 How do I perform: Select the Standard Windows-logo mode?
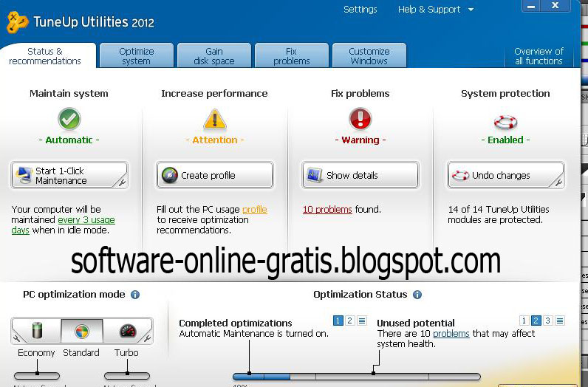82,330
